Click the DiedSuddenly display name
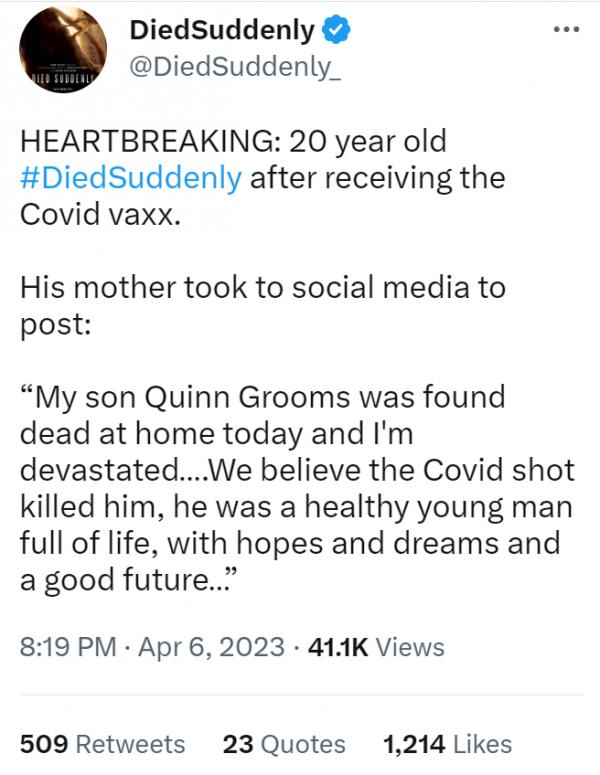This screenshot has height=775, width=600. pyautogui.click(x=222, y=33)
